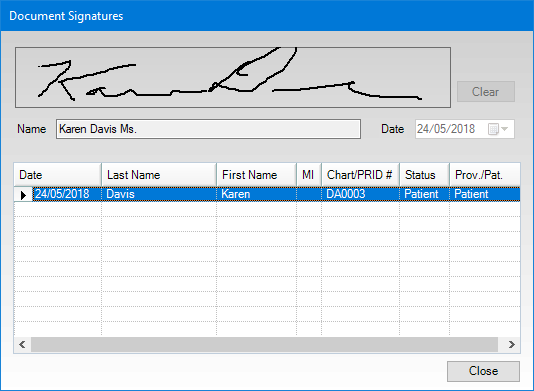This screenshot has height=391, width=534.
Task: Click the signature drawing pad
Action: [233, 77]
